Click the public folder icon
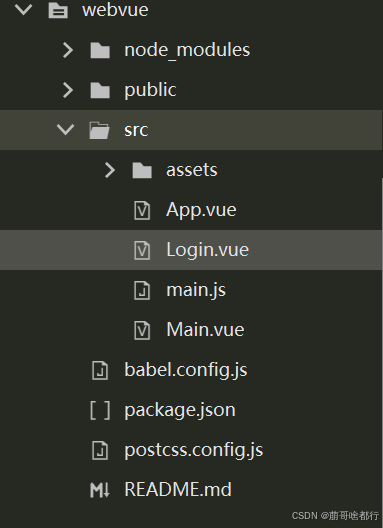Viewport: 383px width, 528px height. (100, 90)
